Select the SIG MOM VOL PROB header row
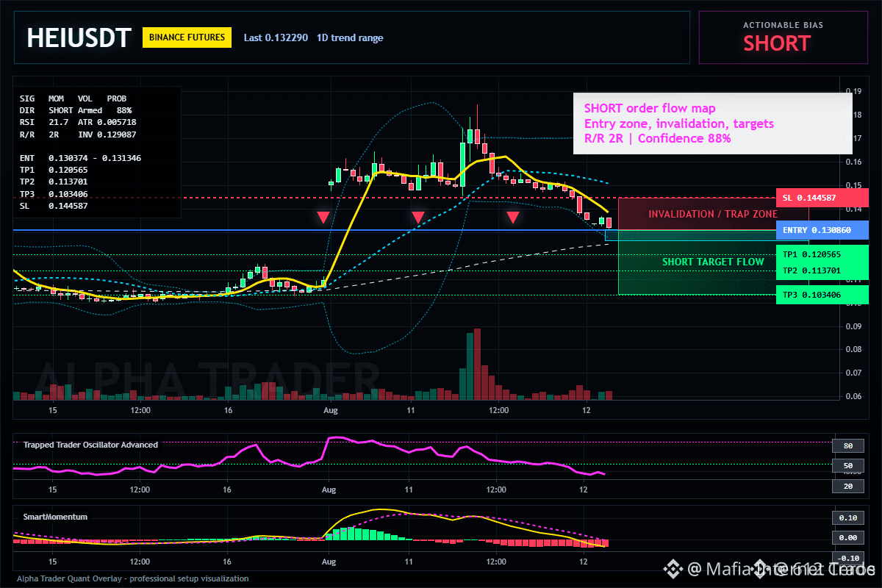The image size is (882, 588). 73,98
